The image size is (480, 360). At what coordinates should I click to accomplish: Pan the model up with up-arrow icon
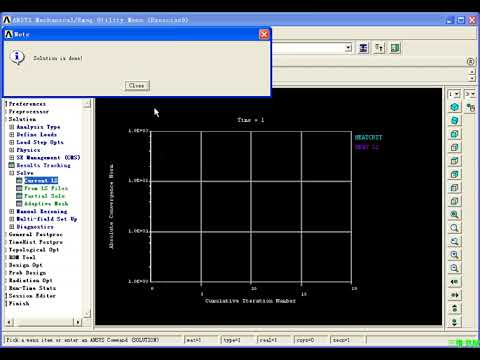pos(454,308)
